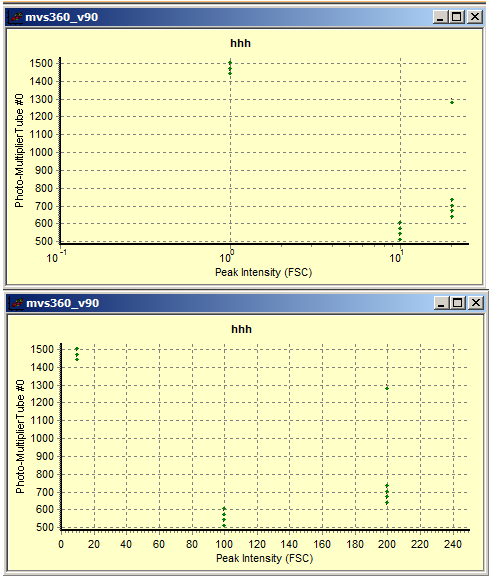Close the top mvs360_v90 window
The width and height of the screenshot is (489, 578).
coord(475,17)
